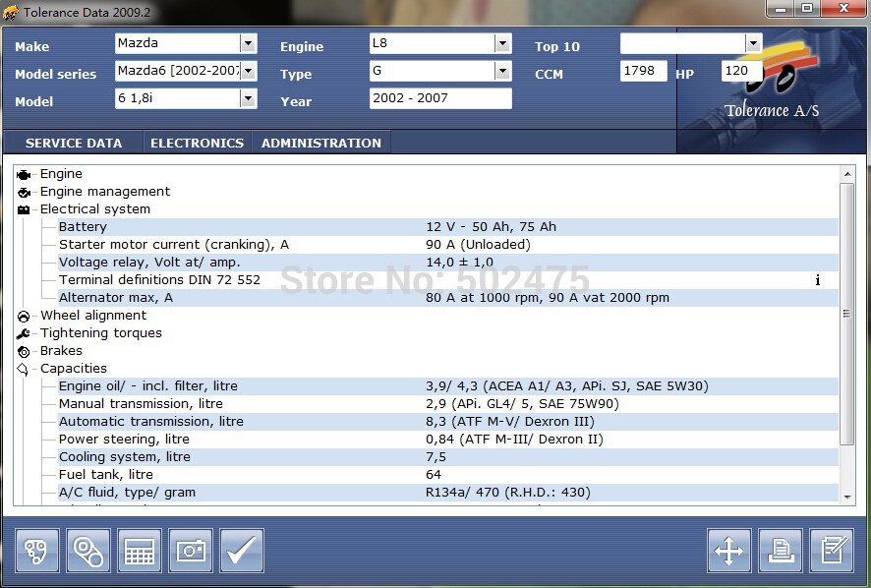The height and width of the screenshot is (588, 871).
Task: Click the vertical scrollbar thumb
Action: [847, 314]
